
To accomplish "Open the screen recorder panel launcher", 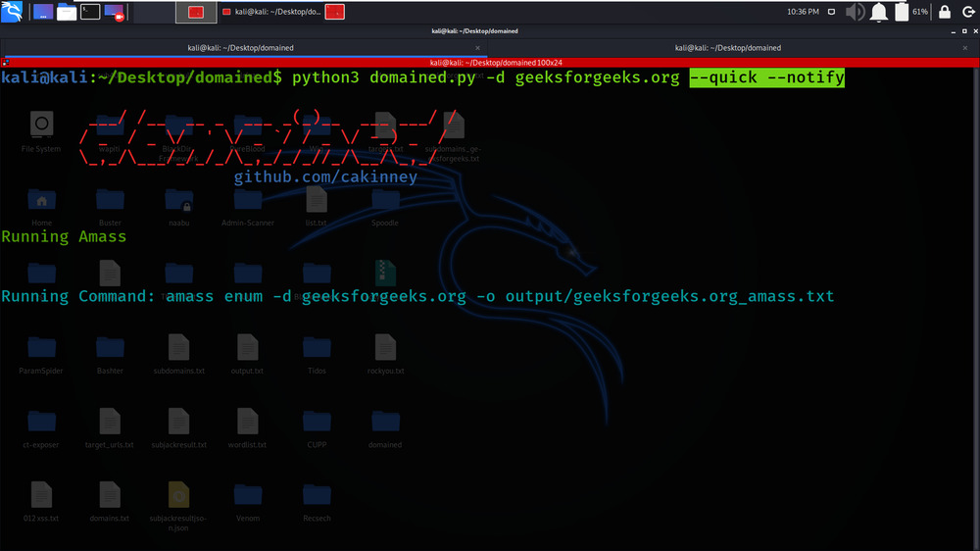I will 115,12.
